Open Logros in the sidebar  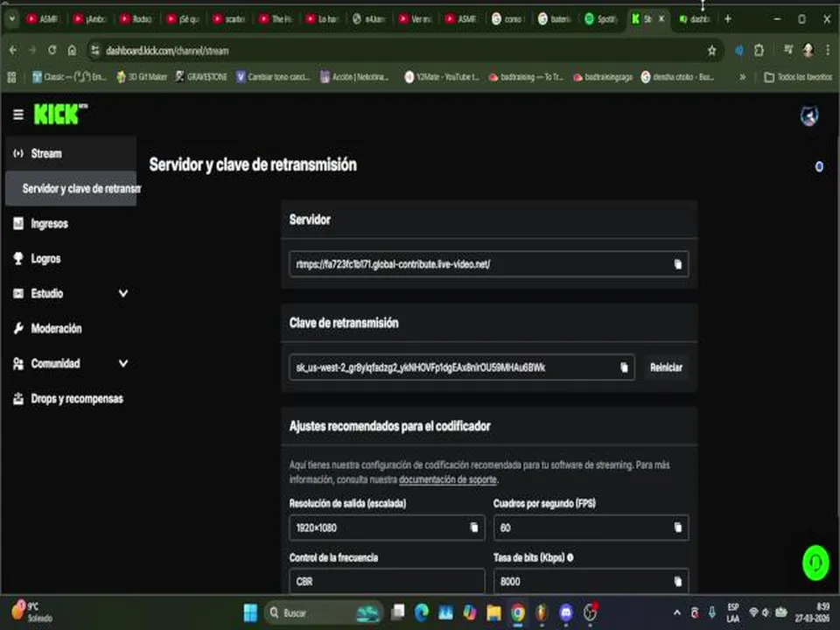coord(71,259)
